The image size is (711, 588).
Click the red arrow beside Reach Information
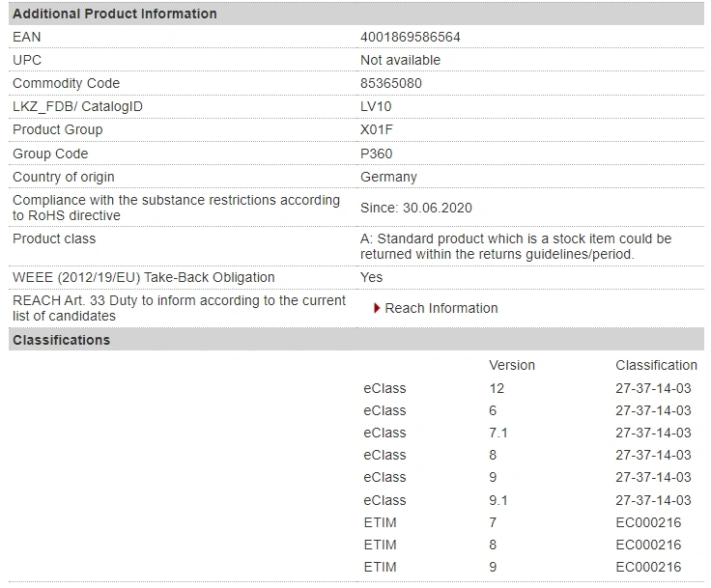(377, 308)
